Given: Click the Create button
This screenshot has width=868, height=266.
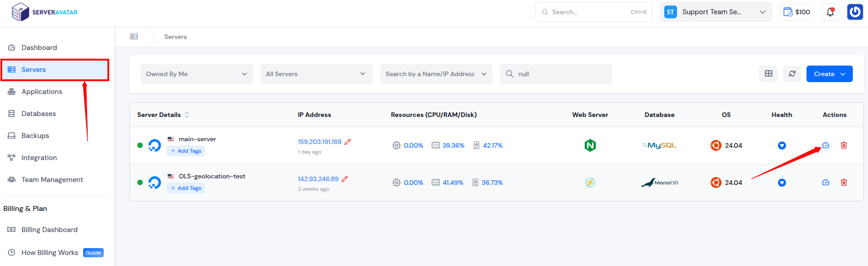Looking at the screenshot, I should click(x=829, y=74).
